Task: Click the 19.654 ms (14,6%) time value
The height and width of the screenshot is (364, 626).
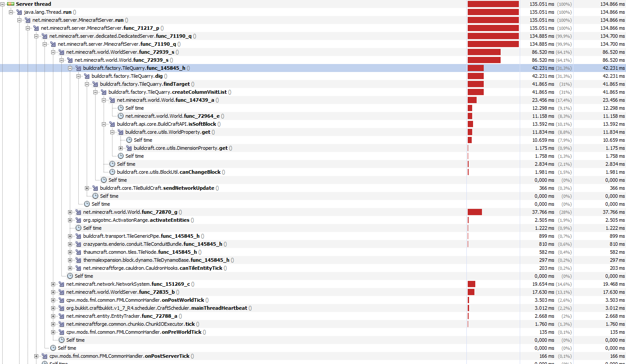Action: point(551,284)
